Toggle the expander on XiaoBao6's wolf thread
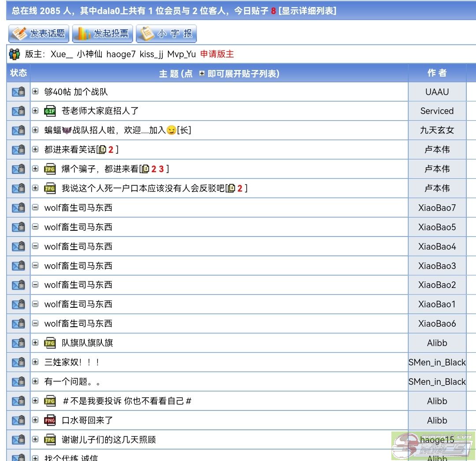Viewport: 476px width, 461px height. coord(35,324)
